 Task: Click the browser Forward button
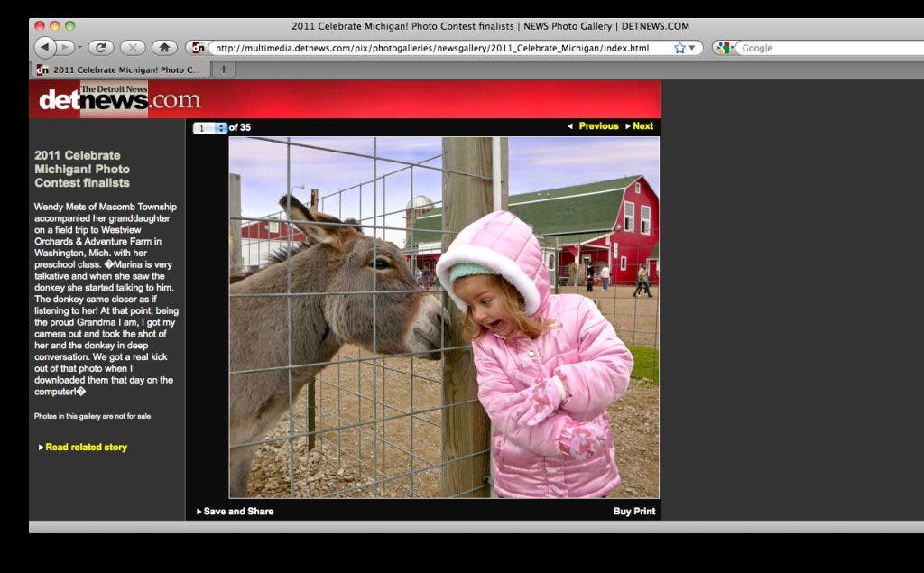pos(65,47)
